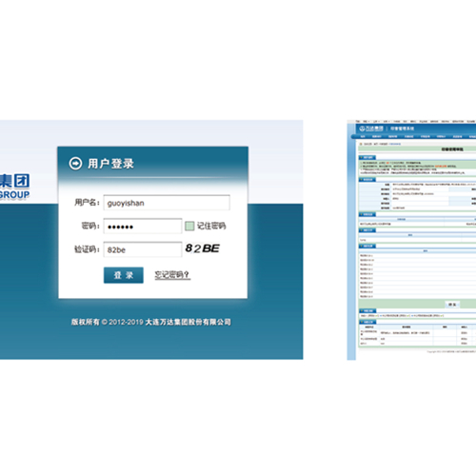The height and width of the screenshot is (476, 476).
Task: Click the circled arrow icon beside 用户登录
Action: 75,164
